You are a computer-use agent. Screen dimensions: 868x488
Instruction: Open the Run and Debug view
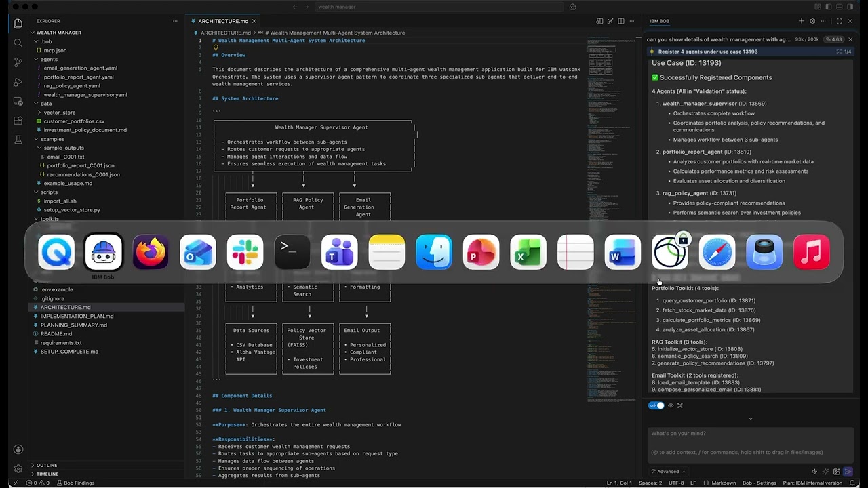click(18, 81)
